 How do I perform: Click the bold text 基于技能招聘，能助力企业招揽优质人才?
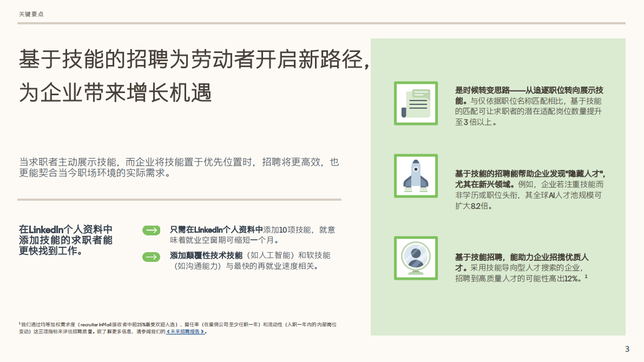pyautogui.click(x=522, y=262)
